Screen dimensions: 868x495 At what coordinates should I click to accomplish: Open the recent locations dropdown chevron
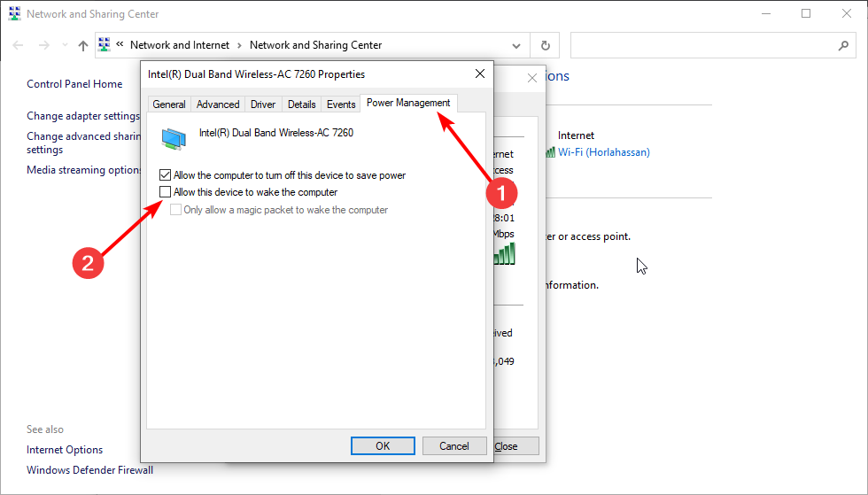pos(65,45)
